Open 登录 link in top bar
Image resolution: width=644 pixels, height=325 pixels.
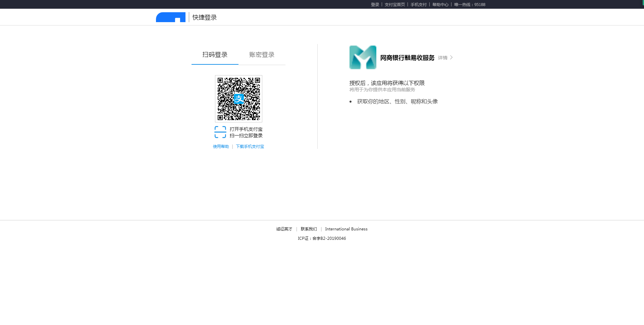(x=375, y=5)
